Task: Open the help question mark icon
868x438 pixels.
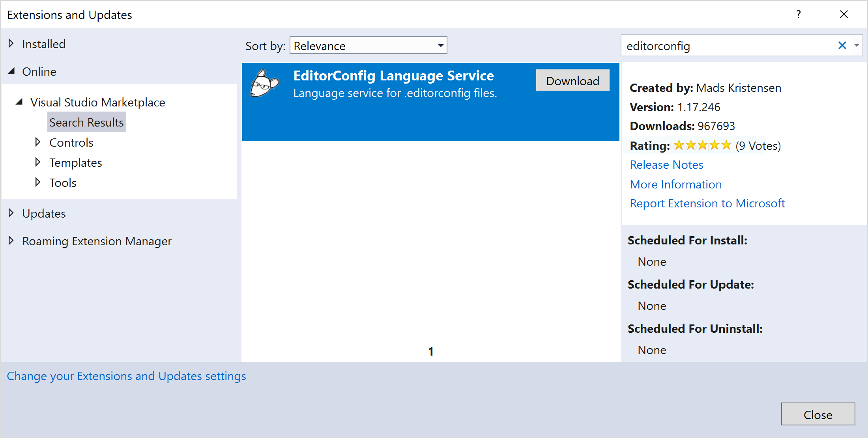Action: point(798,15)
